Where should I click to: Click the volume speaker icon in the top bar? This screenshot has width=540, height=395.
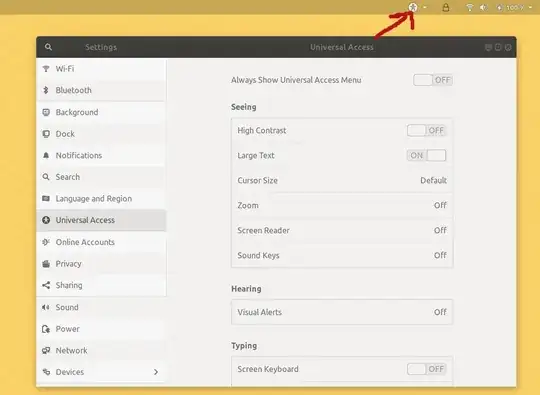pyautogui.click(x=484, y=8)
